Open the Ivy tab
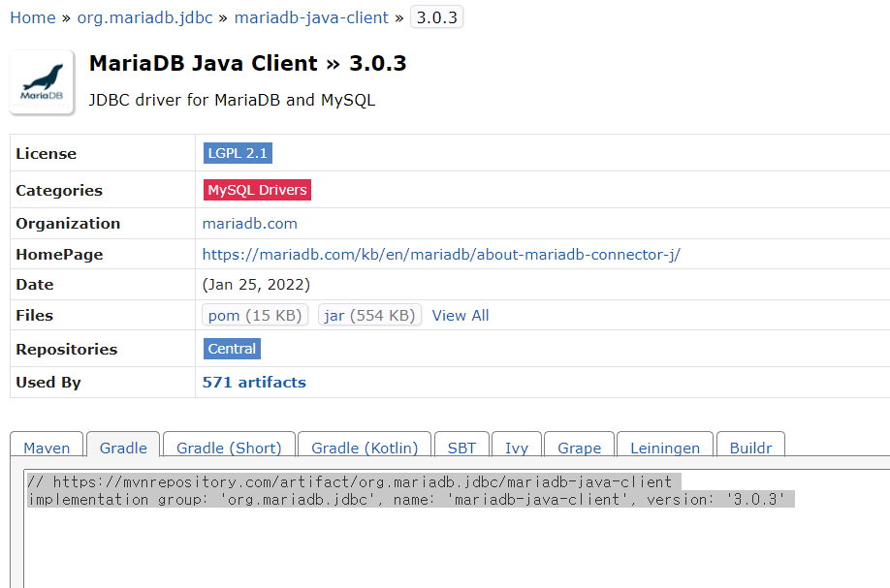Image resolution: width=890 pixels, height=588 pixels. click(x=517, y=446)
